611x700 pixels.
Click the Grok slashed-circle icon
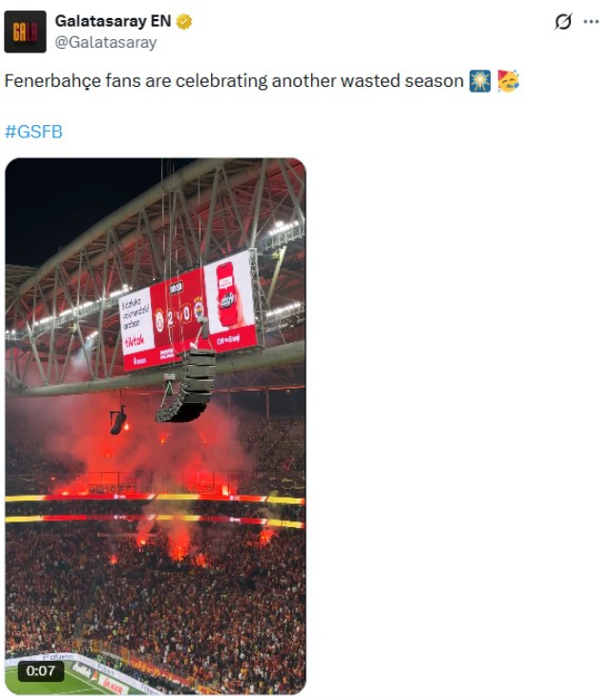[x=563, y=22]
